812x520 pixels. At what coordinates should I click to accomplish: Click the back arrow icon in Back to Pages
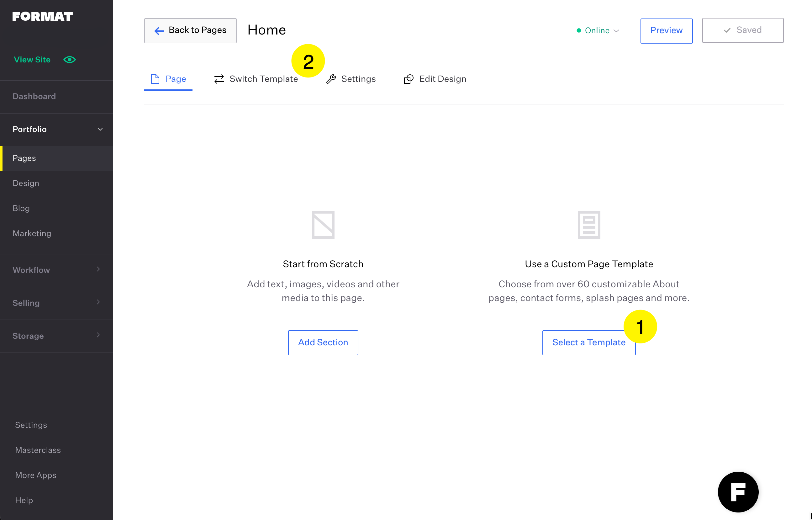(159, 31)
